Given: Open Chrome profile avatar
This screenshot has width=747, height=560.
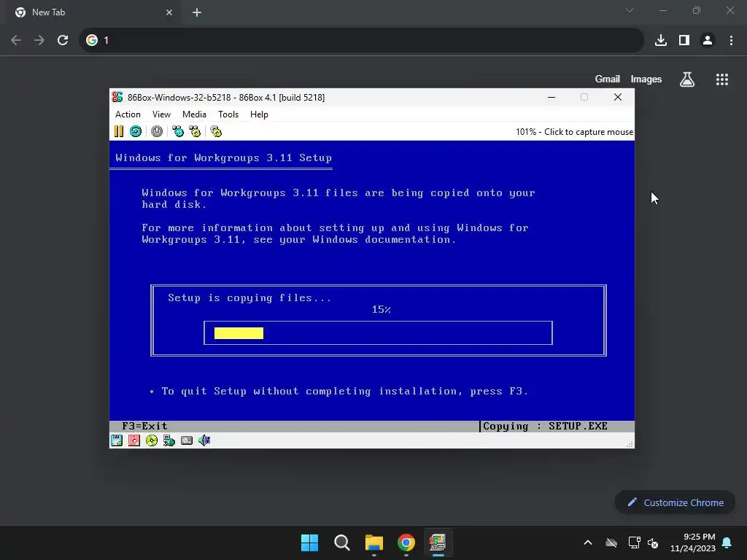Looking at the screenshot, I should (x=708, y=40).
